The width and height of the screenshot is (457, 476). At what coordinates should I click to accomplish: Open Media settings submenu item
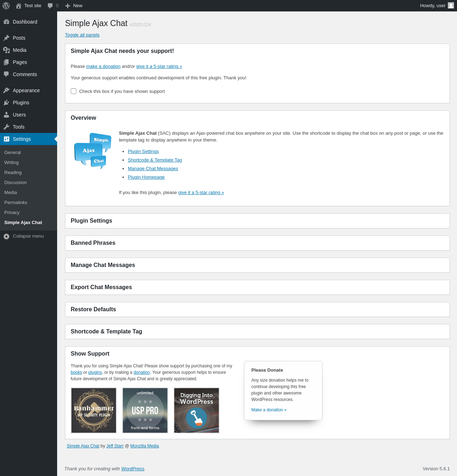coord(29,192)
